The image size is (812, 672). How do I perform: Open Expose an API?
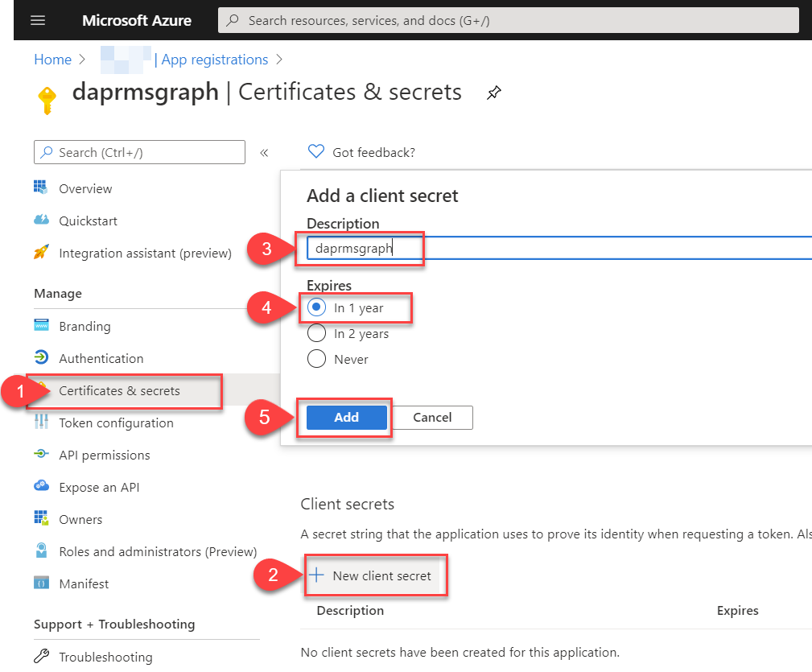99,487
